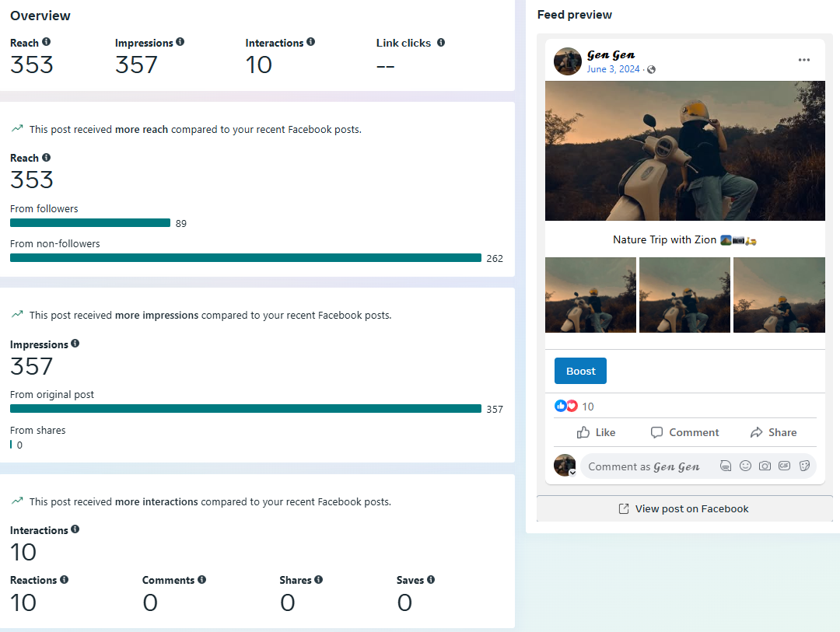The width and height of the screenshot is (840, 632).
Task: Switch commenting profile via avatar arrow
Action: click(x=572, y=473)
